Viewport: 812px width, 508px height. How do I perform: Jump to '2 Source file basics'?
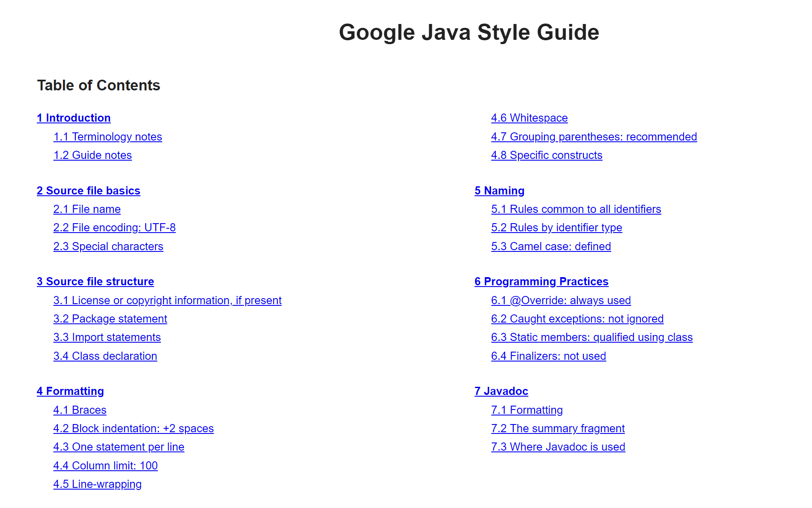coord(89,191)
